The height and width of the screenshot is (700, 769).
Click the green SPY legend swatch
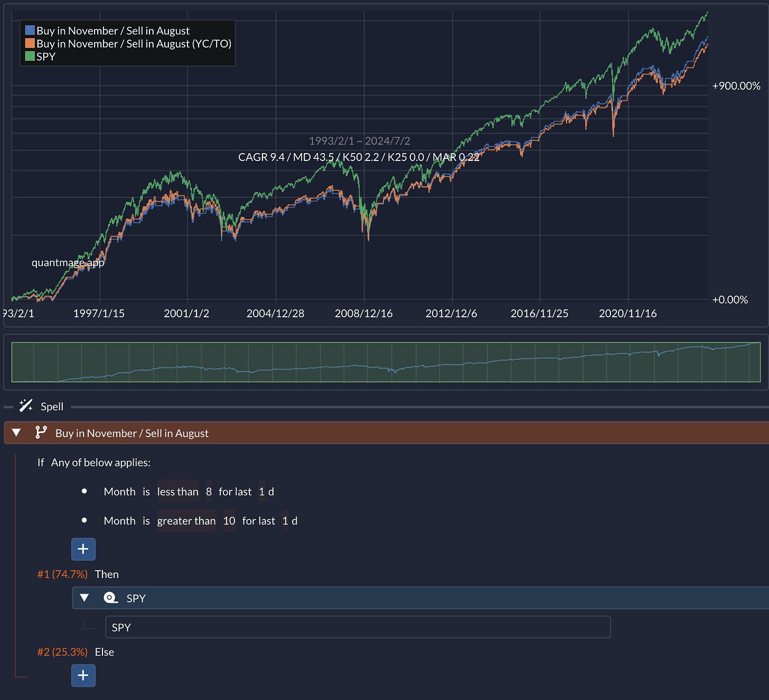coord(30,56)
